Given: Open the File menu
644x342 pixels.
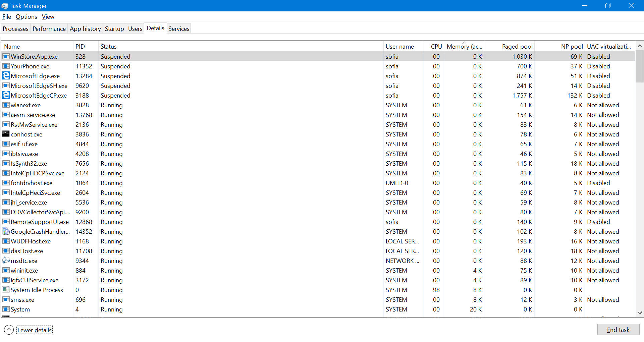Looking at the screenshot, I should 7,17.
